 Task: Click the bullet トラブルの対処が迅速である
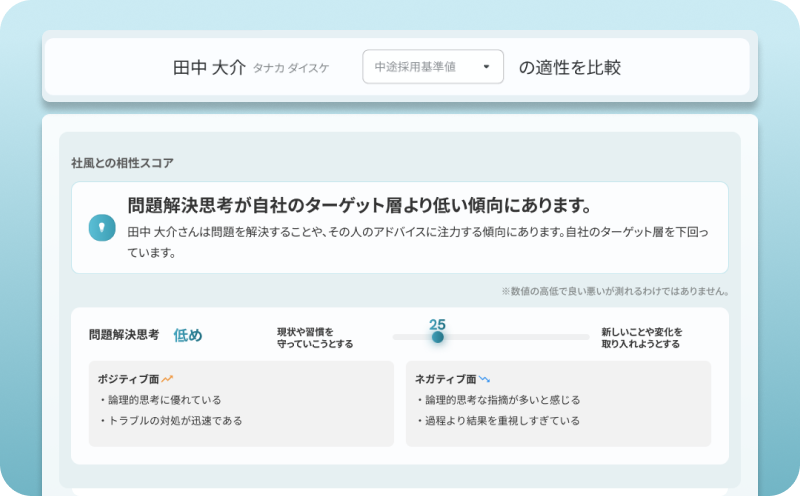point(170,421)
